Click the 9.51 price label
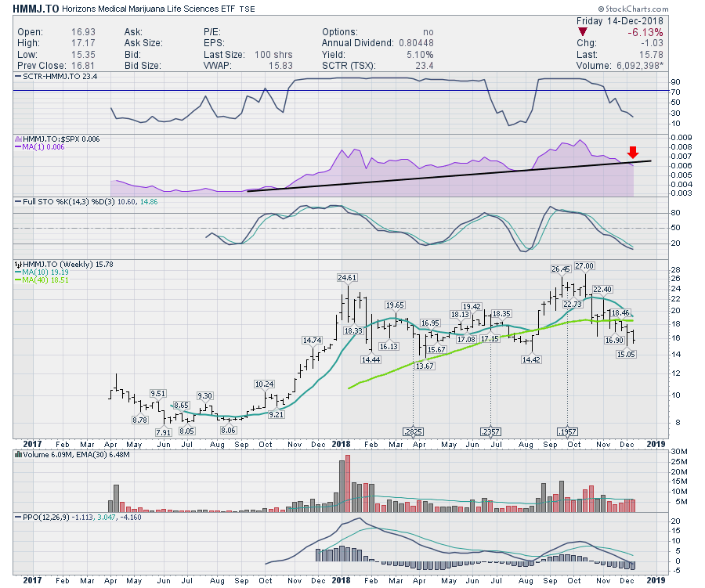The width and height of the screenshot is (705, 588). click(157, 394)
